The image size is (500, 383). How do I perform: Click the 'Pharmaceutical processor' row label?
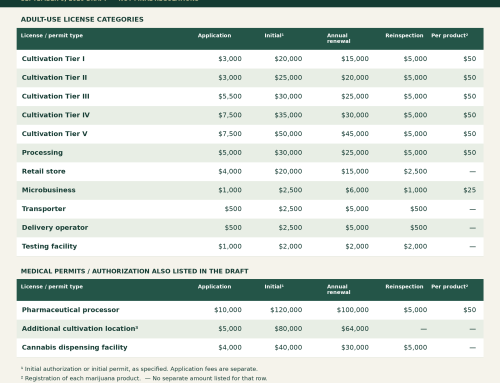70,310
